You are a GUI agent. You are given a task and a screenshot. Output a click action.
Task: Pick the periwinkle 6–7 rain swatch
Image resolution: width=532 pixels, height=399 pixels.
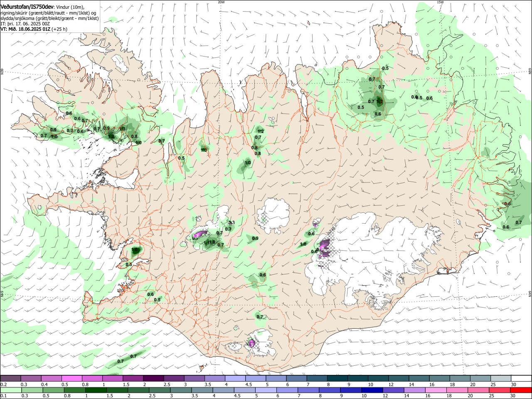[x=287, y=390]
